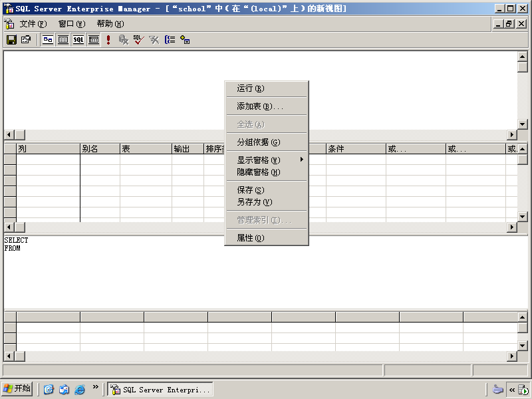Screen dimensions: 532x399
Task: Choose 运行(R) from the context menu
Action: point(267,88)
